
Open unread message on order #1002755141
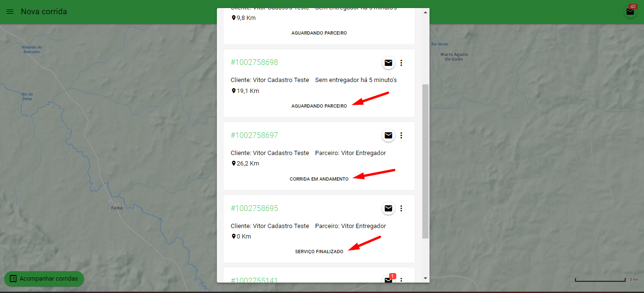point(388,280)
